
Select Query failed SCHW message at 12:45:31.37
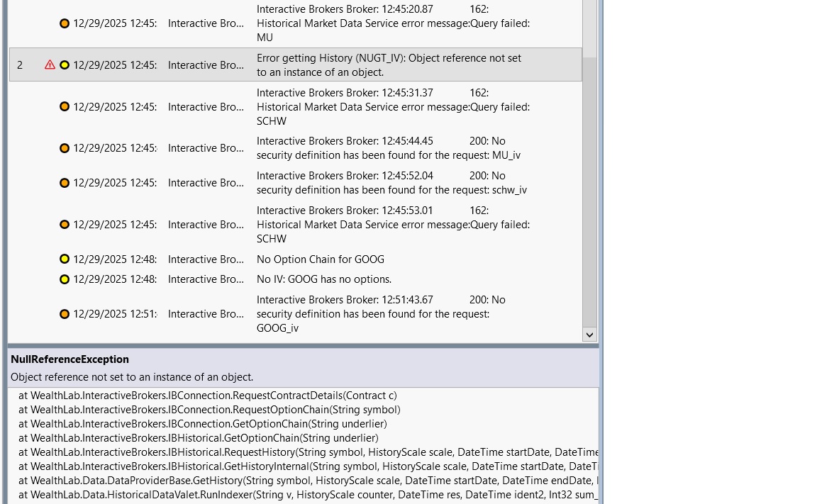pos(393,107)
